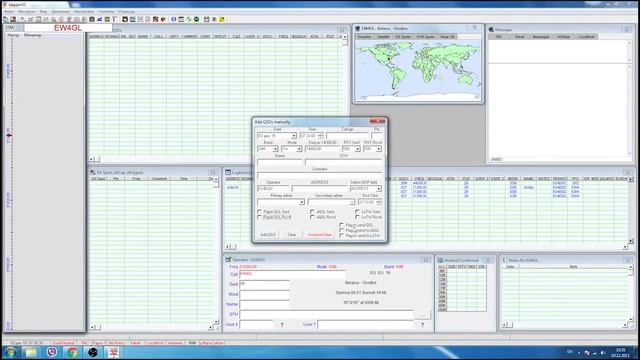Open the Select ADIF field dropdown
Viewport: 640px width, 360px height.
coord(379,189)
